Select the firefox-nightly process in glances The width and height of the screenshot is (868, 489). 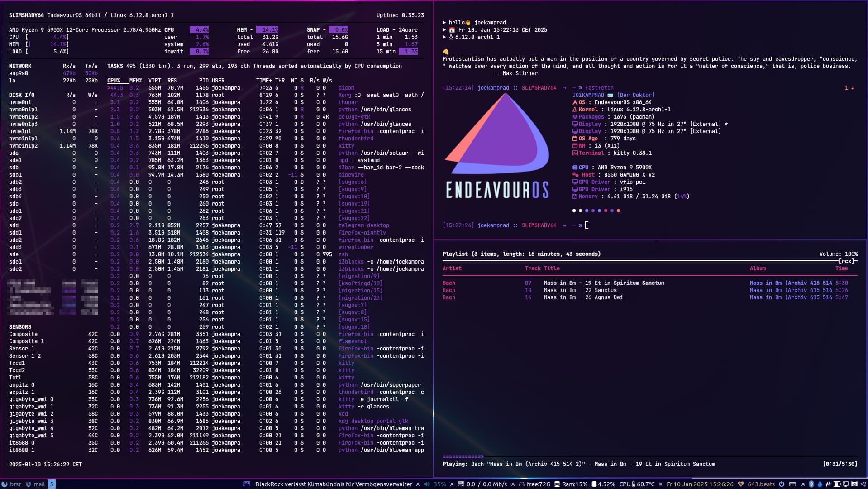click(x=266, y=233)
